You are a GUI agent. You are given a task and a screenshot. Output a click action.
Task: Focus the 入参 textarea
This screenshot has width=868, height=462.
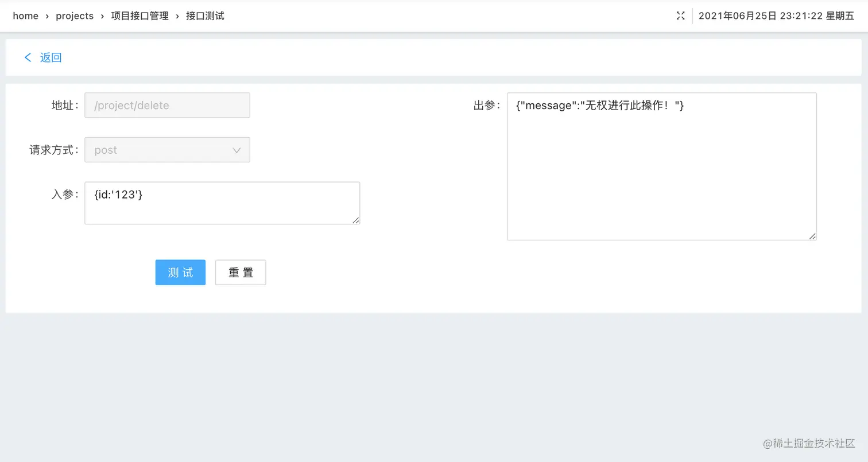point(222,203)
